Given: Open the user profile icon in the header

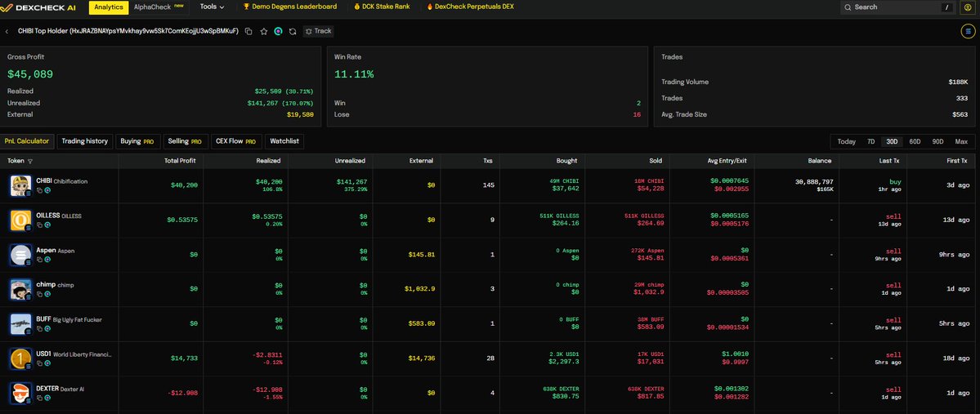Looking at the screenshot, I should (968, 7).
